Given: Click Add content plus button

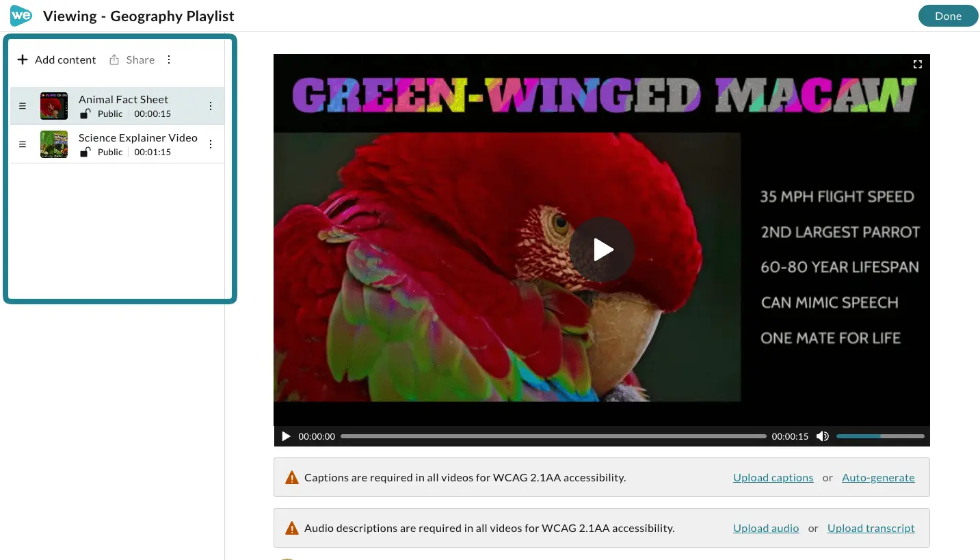Looking at the screenshot, I should tap(57, 59).
